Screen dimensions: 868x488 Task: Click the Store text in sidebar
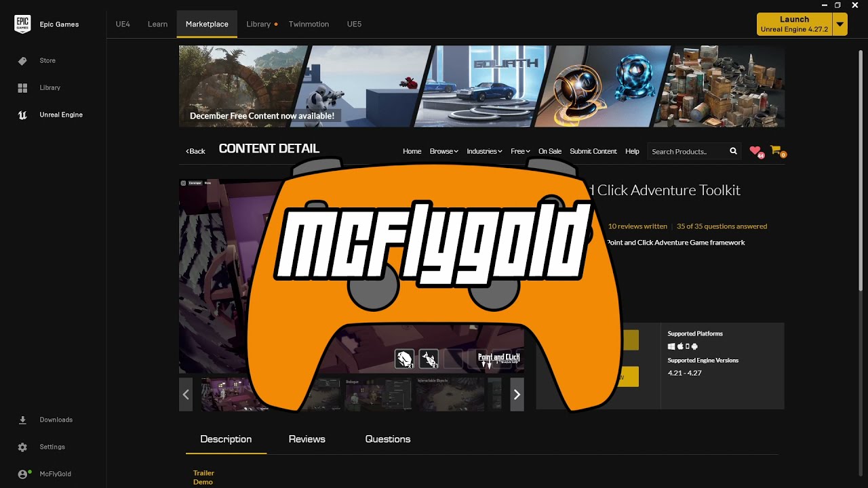pos(47,61)
